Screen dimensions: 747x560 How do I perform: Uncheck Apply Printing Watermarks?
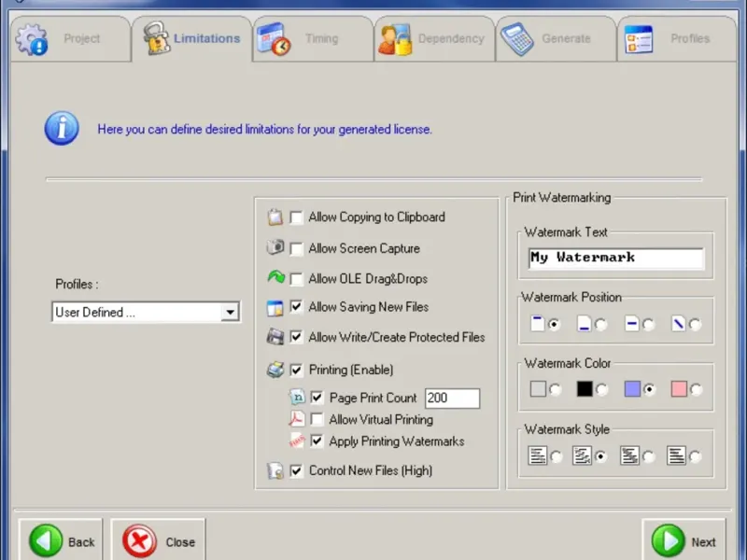[317, 441]
